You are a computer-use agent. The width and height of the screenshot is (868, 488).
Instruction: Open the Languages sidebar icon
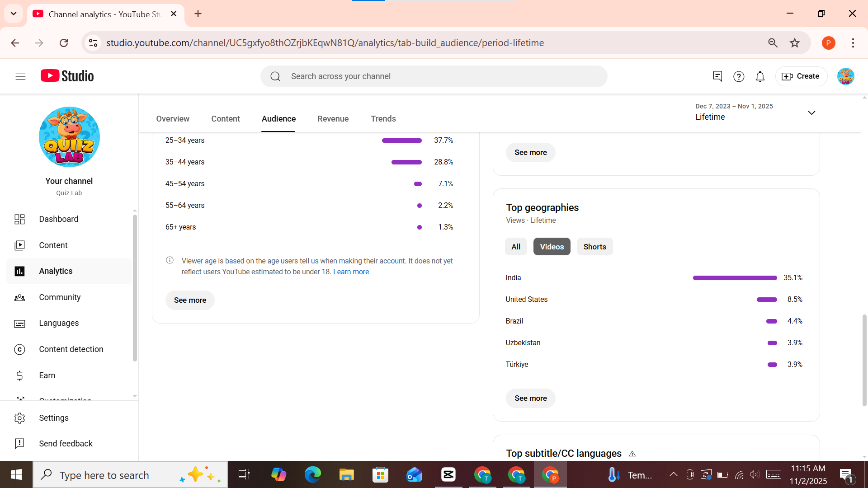(x=20, y=323)
